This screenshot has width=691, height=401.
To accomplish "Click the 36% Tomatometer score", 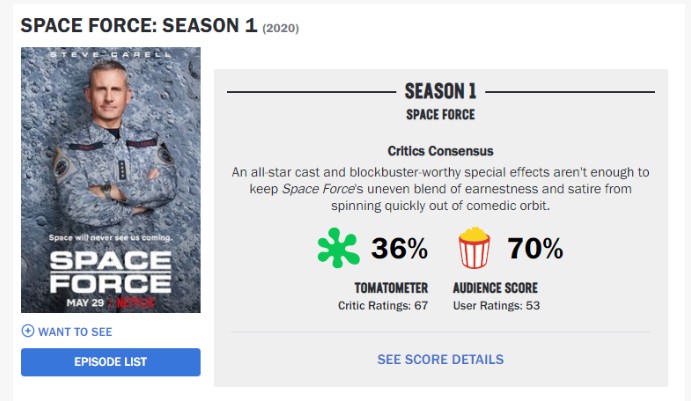I will pos(399,248).
